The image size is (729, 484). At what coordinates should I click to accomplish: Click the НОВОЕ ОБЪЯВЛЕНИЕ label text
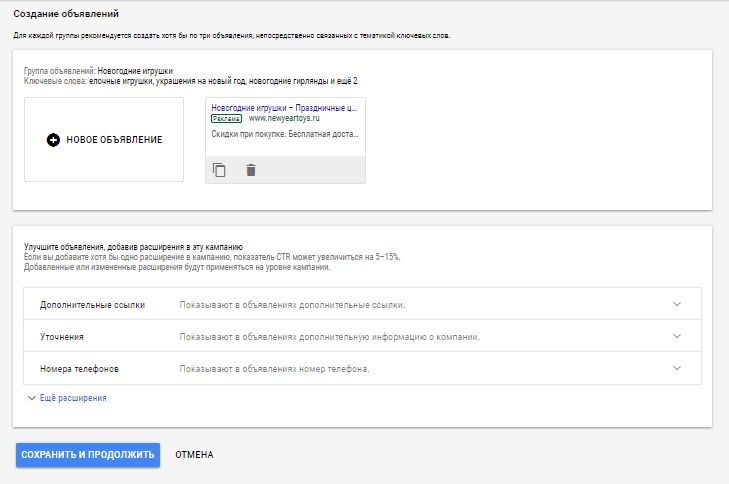click(114, 140)
